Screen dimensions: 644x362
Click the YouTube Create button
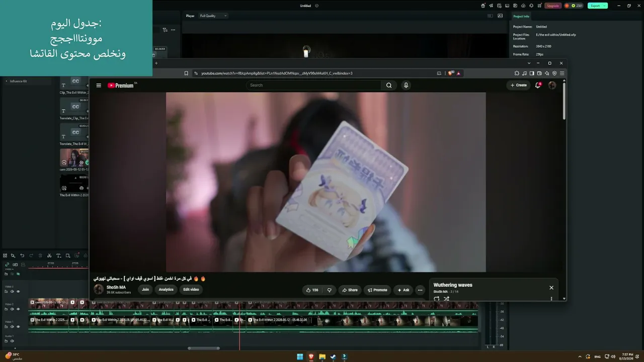coord(518,85)
